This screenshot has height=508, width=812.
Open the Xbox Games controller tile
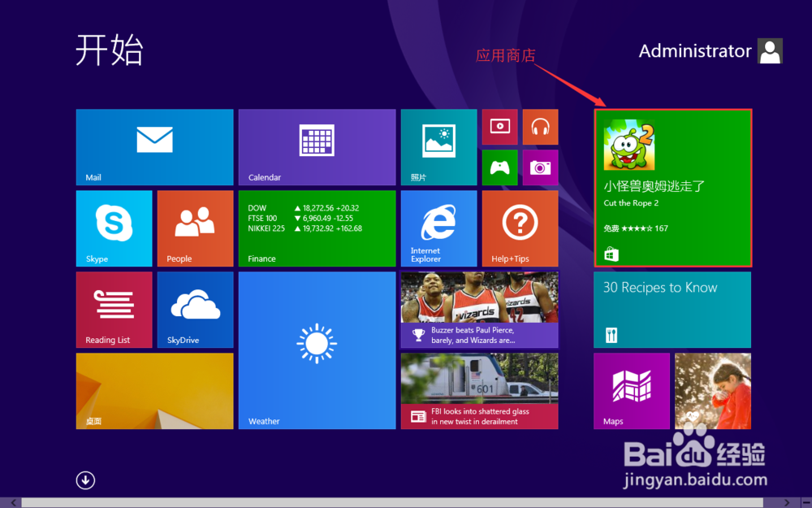point(499,167)
